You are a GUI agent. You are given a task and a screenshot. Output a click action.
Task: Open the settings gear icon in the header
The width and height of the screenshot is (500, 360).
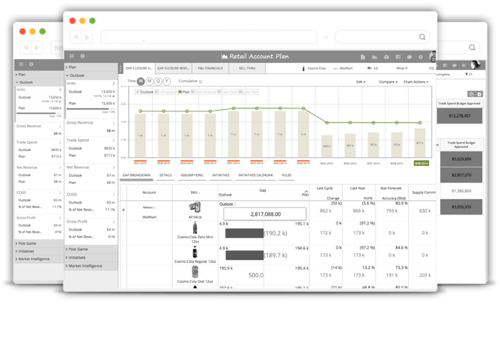coord(420,57)
